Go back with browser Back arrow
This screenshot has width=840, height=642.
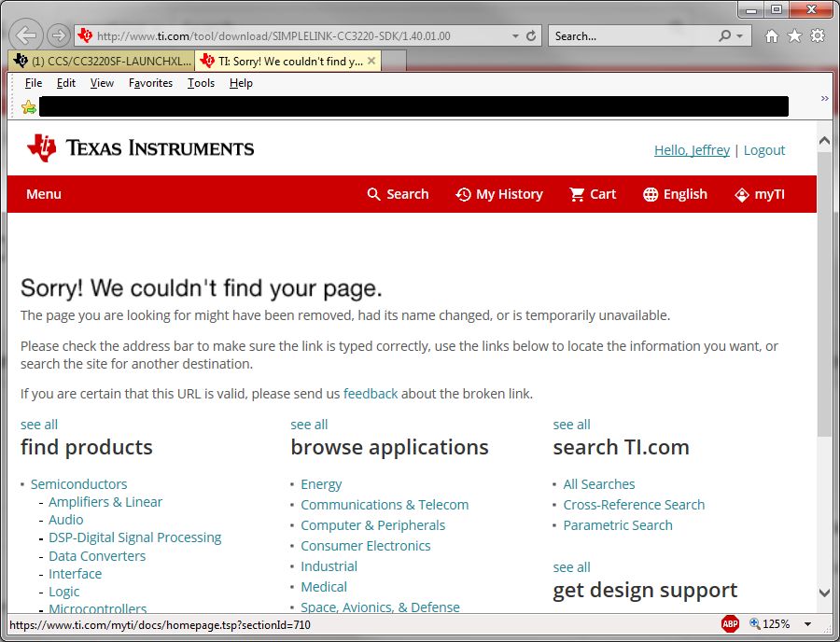click(x=26, y=35)
